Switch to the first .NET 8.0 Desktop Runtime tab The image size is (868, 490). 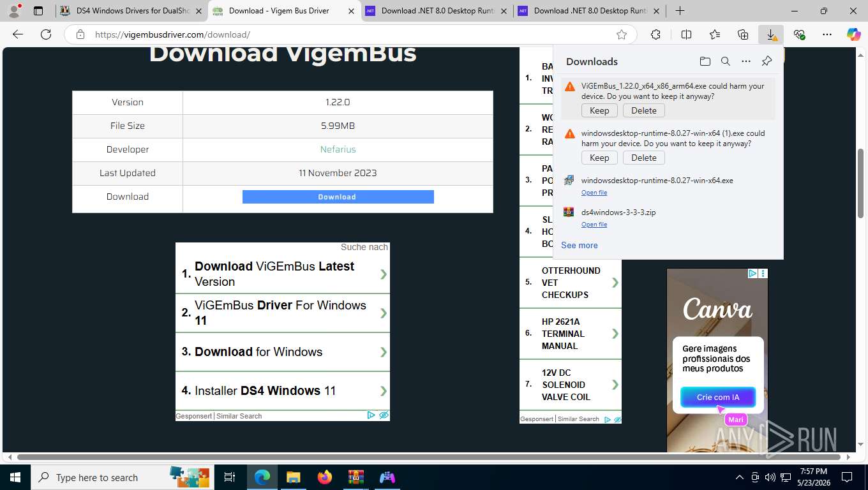(437, 11)
